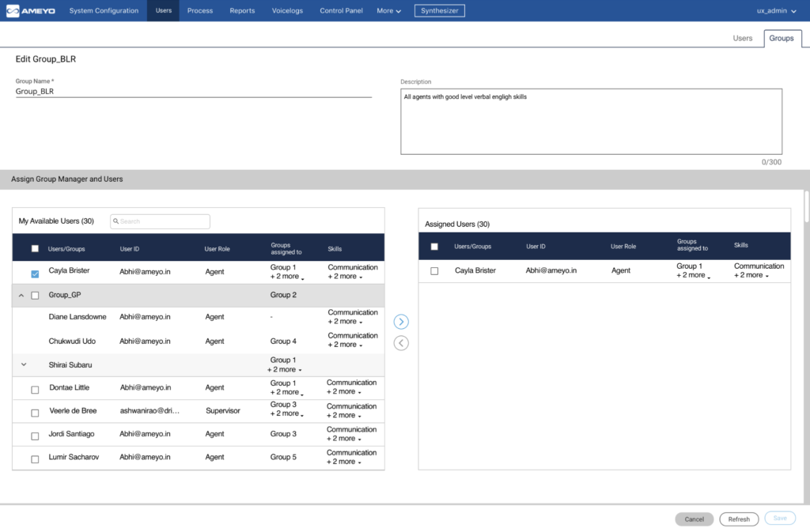Click the Synthesizer button
This screenshot has width=810, height=532.
[x=439, y=11]
